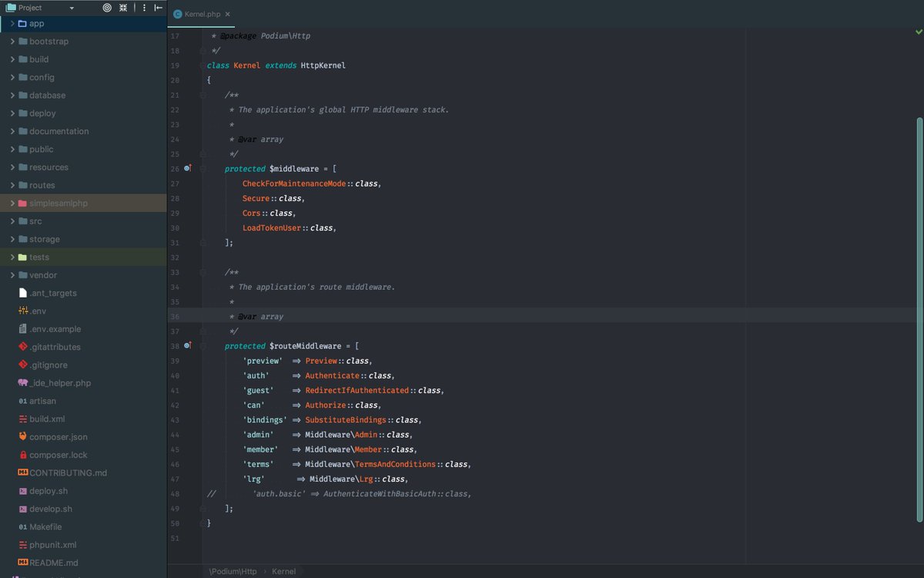This screenshot has width=924, height=578.
Task: Click the artisan binary file icon
Action: pyautogui.click(x=22, y=401)
